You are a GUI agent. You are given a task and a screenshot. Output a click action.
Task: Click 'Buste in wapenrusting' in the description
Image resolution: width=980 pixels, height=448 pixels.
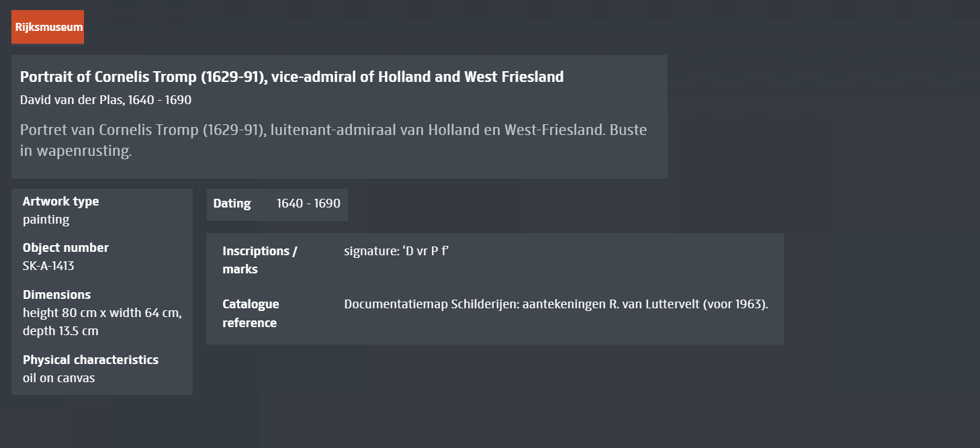[76, 150]
